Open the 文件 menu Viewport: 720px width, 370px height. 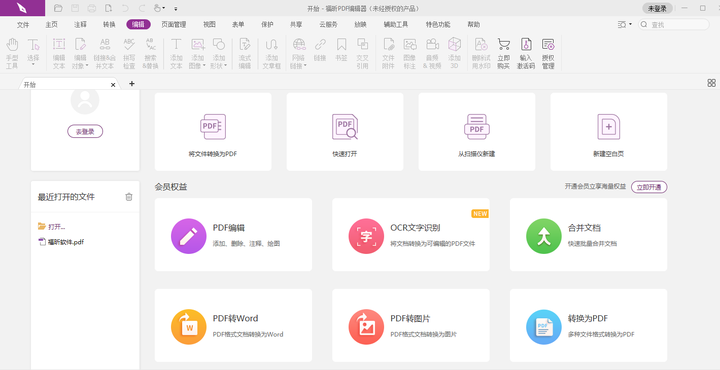[x=23, y=24]
